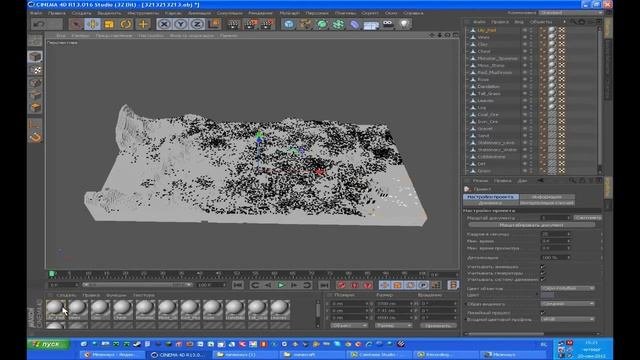Click the Undo arrow in the toolbar
The height and width of the screenshot is (360, 640).
pyautogui.click(x=39, y=24)
